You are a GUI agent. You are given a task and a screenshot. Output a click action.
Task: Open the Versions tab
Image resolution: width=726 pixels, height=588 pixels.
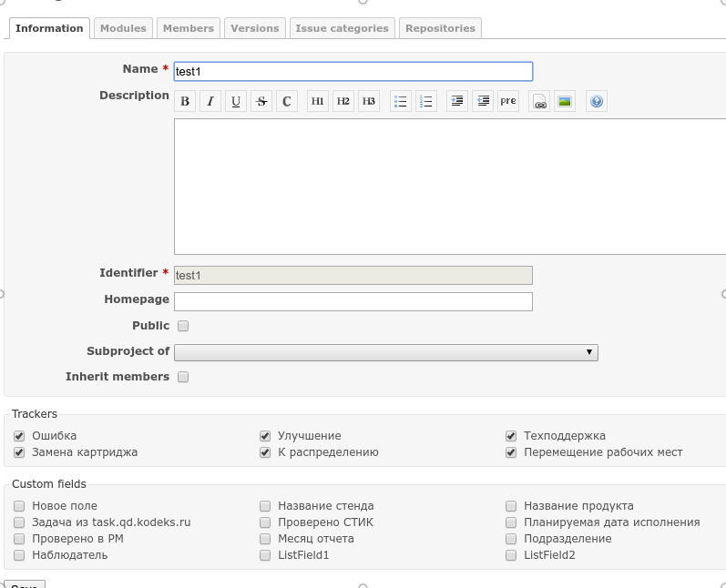pos(255,28)
